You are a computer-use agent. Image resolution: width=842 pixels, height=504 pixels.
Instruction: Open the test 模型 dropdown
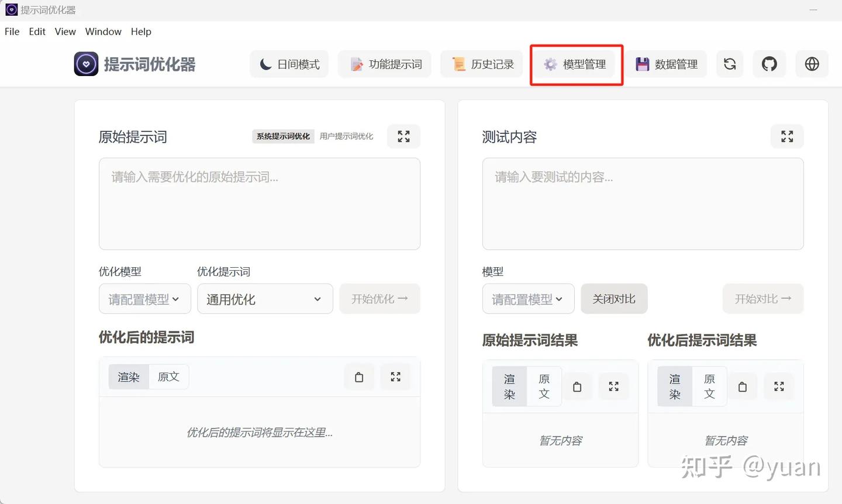[527, 299]
